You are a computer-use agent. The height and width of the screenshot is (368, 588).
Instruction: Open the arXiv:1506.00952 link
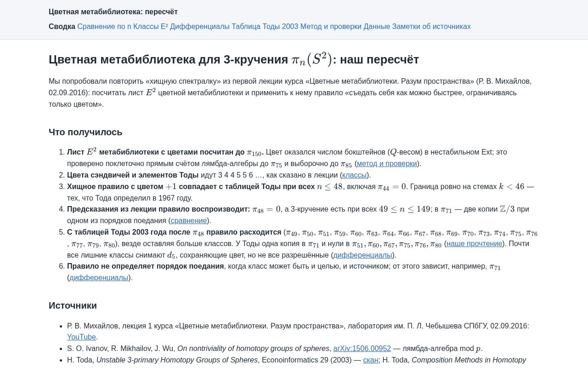(x=362, y=349)
